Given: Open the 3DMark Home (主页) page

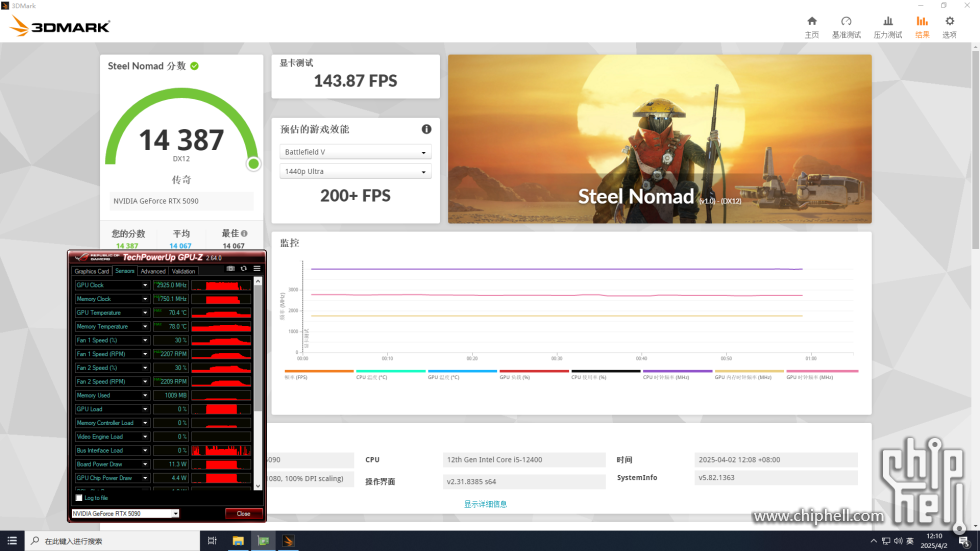Looking at the screenshot, I should click(x=812, y=27).
